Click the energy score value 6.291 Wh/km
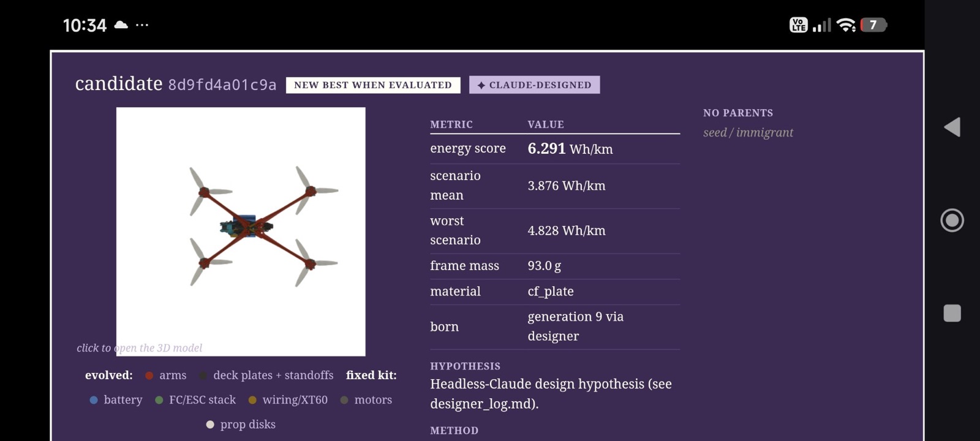980x441 pixels. 570,149
